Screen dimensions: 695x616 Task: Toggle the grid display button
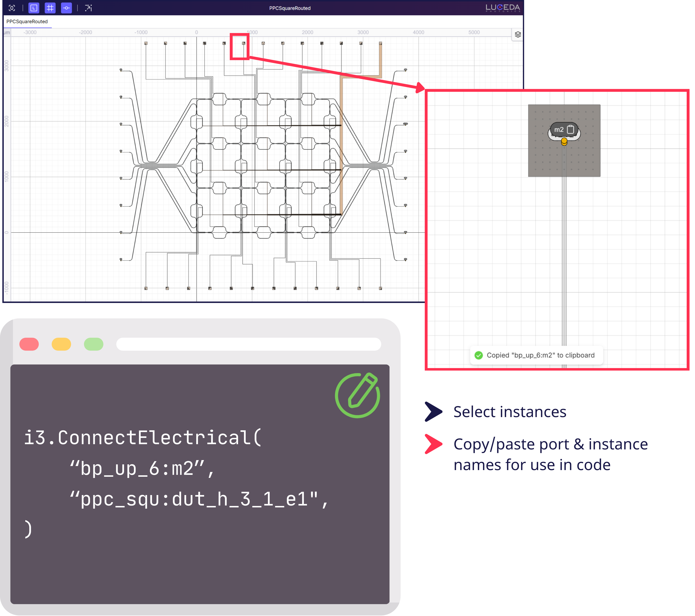click(50, 8)
